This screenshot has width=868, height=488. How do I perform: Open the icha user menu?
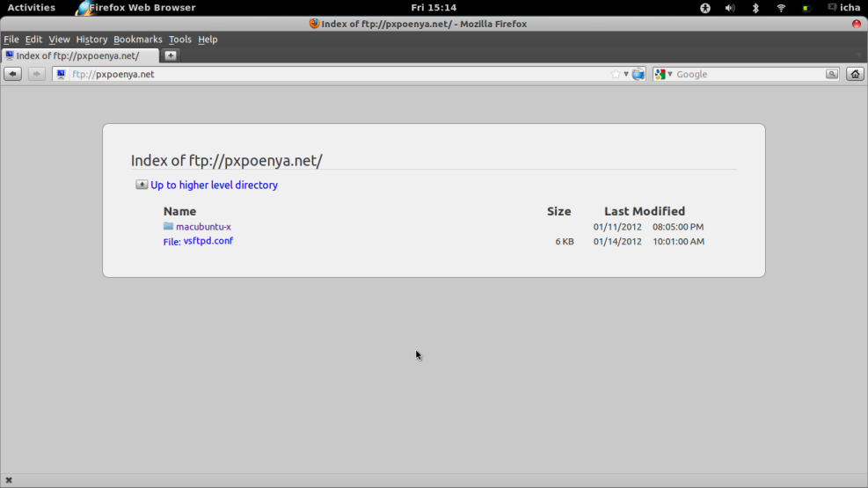coord(844,8)
